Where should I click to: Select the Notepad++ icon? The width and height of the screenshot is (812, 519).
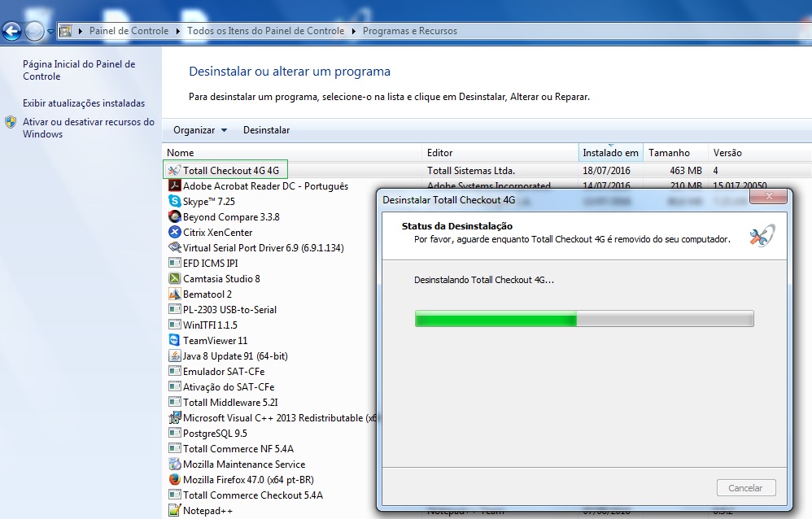point(174,510)
